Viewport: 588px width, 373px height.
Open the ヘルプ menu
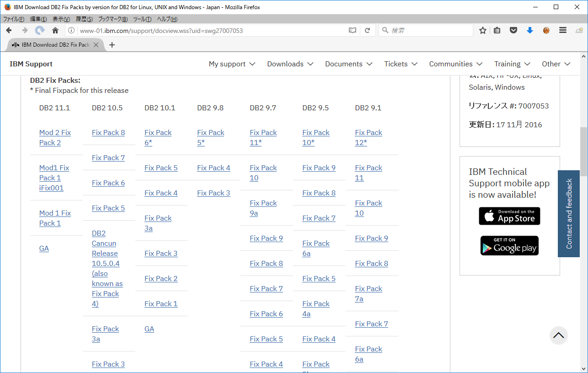click(x=167, y=19)
